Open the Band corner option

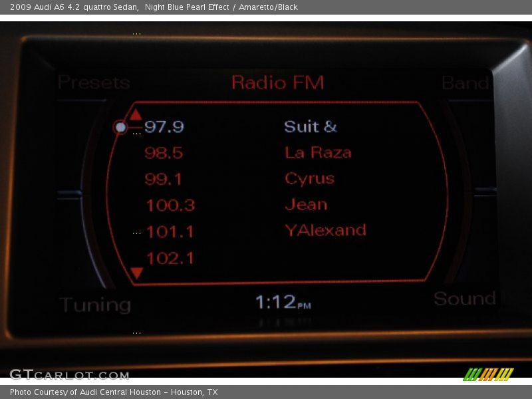[x=465, y=82]
